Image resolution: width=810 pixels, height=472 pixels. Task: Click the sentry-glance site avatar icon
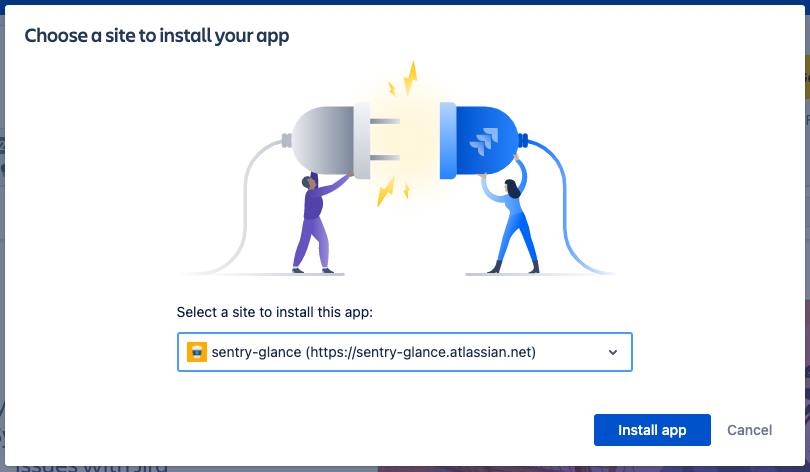tap(197, 352)
